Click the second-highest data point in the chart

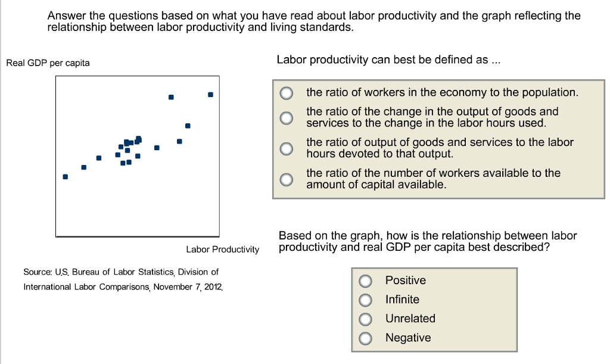[171, 97]
